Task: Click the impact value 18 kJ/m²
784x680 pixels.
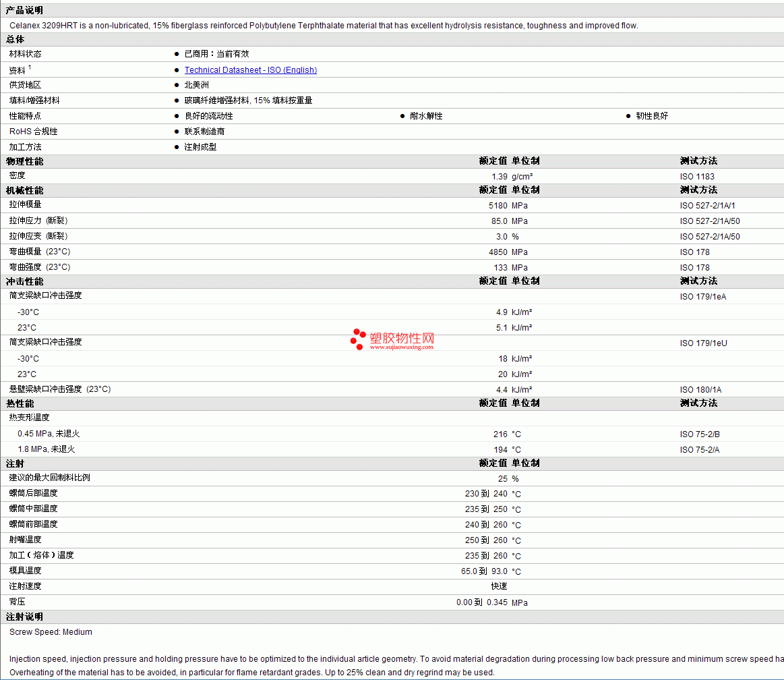Action: (x=515, y=359)
